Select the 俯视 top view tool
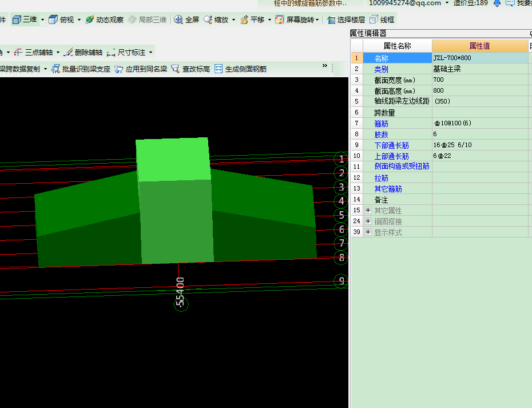The image size is (532, 408). [61, 19]
